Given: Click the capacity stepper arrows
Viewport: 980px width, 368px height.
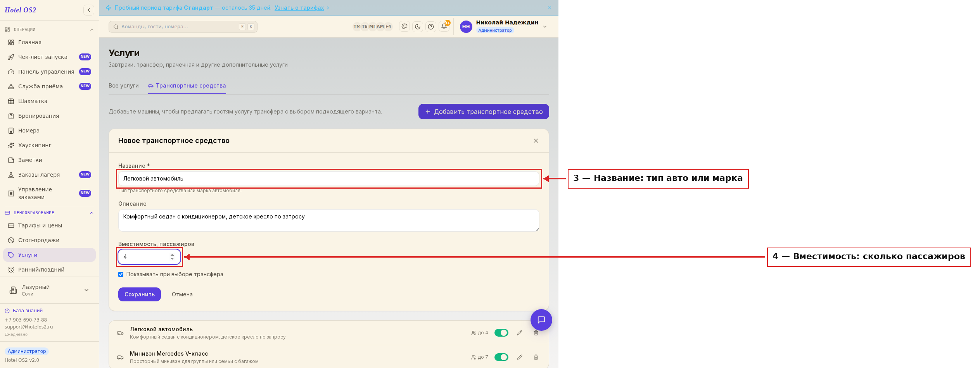Looking at the screenshot, I should [172, 257].
